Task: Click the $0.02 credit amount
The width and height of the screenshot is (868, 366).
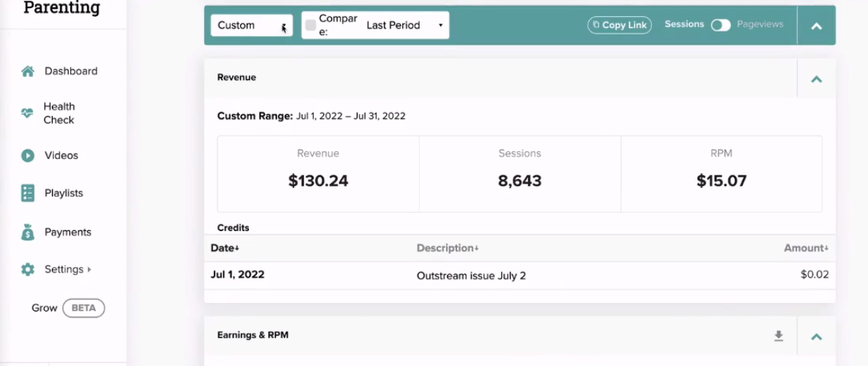Action: coord(815,274)
